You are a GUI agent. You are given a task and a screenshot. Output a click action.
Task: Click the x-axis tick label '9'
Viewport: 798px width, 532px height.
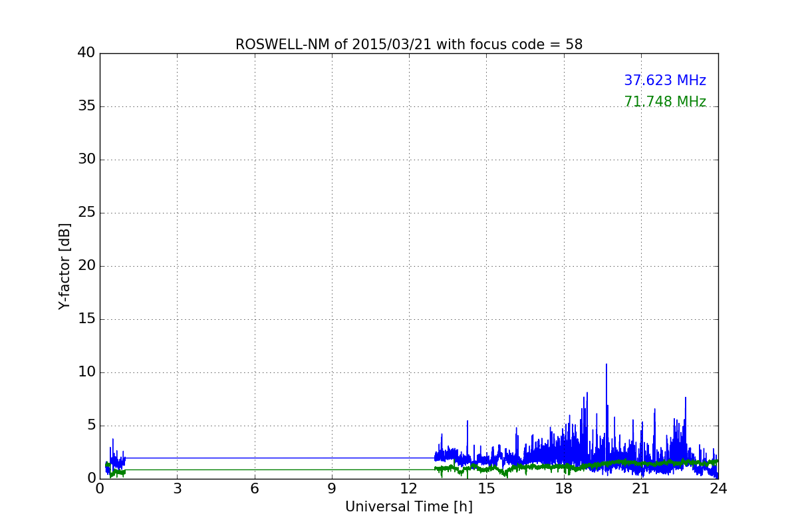tap(332, 489)
